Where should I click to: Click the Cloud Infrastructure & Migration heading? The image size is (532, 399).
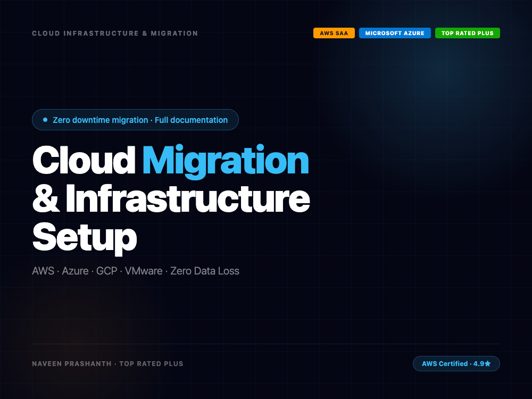115,33
